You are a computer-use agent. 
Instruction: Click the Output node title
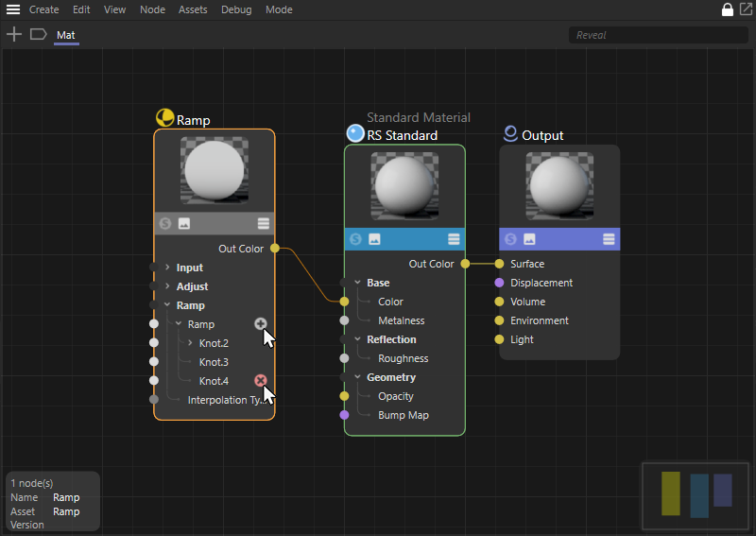coord(542,135)
